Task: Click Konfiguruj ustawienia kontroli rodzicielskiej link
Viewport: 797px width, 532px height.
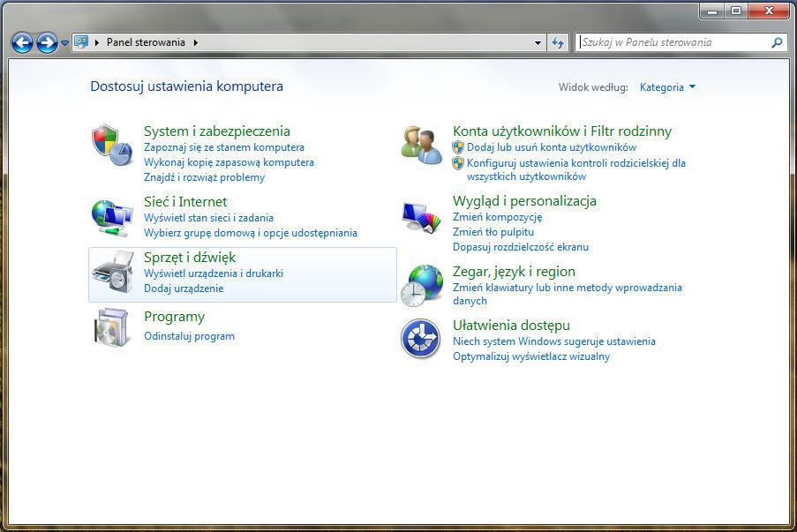Action: (x=576, y=169)
